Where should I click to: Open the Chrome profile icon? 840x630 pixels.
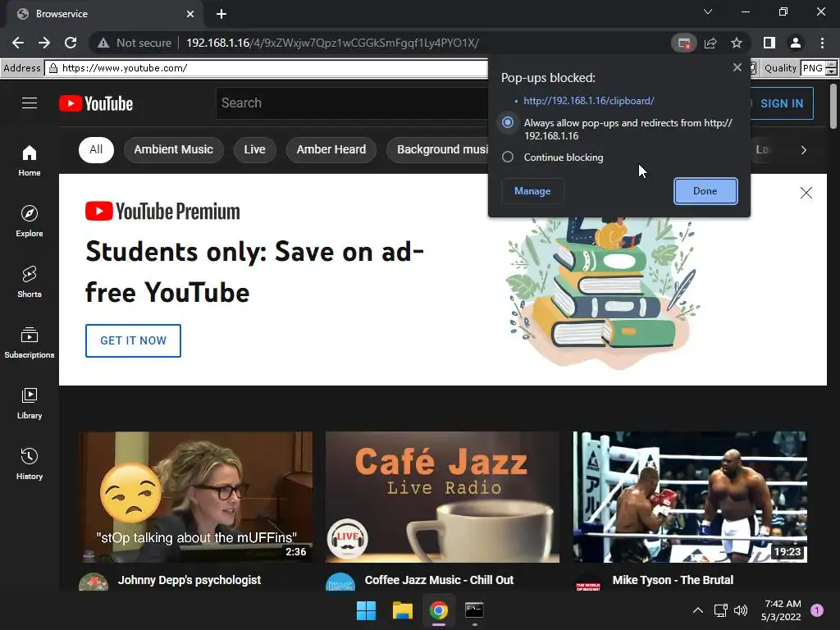point(796,43)
